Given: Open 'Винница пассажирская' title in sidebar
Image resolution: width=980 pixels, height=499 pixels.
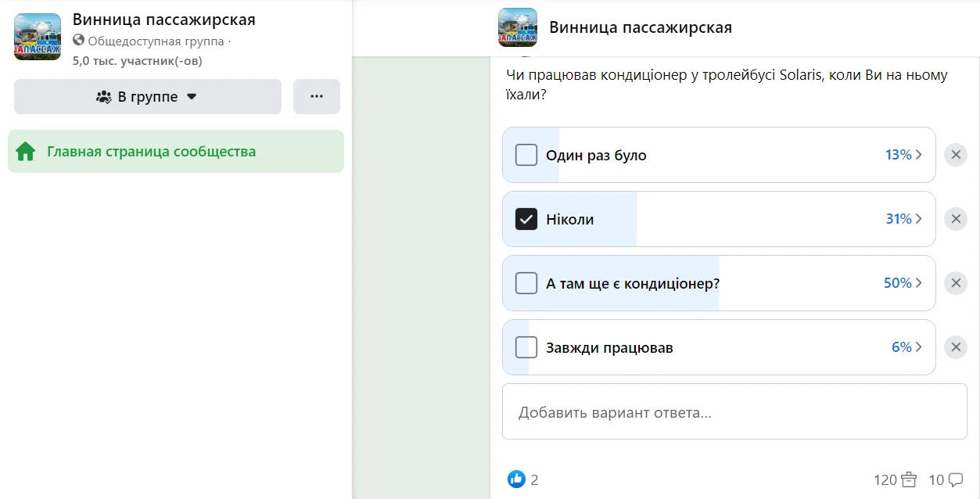Looking at the screenshot, I should pos(163,20).
